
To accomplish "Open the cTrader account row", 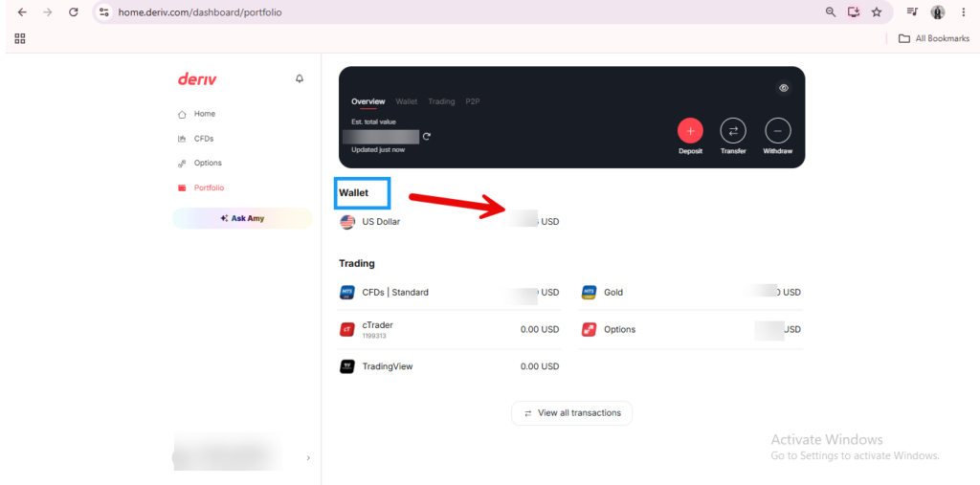I will pos(450,329).
